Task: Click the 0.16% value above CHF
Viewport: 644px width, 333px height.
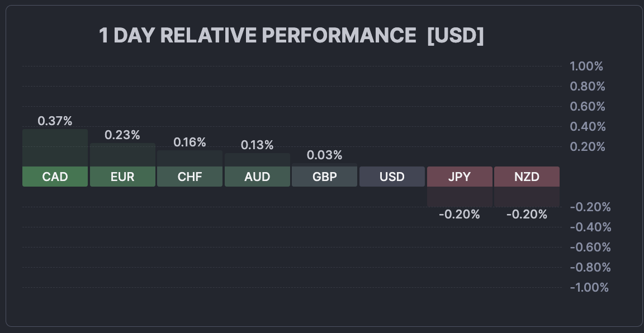Action: [190, 142]
